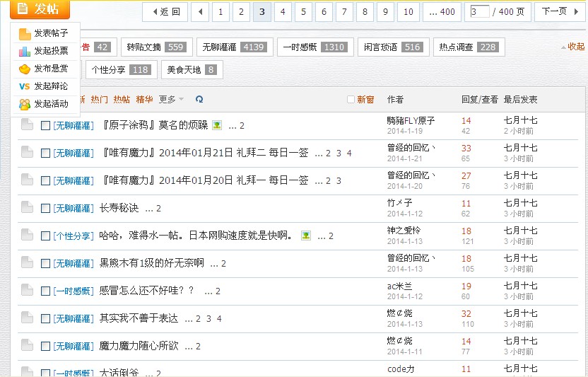Choose 发表帖子 from the post menu

point(51,33)
